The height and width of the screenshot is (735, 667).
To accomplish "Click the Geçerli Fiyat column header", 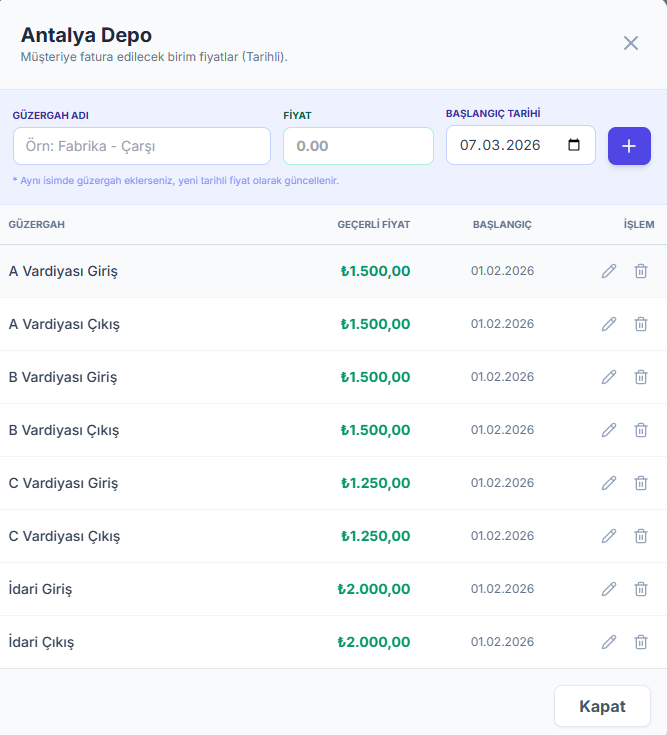I will coord(374,225).
